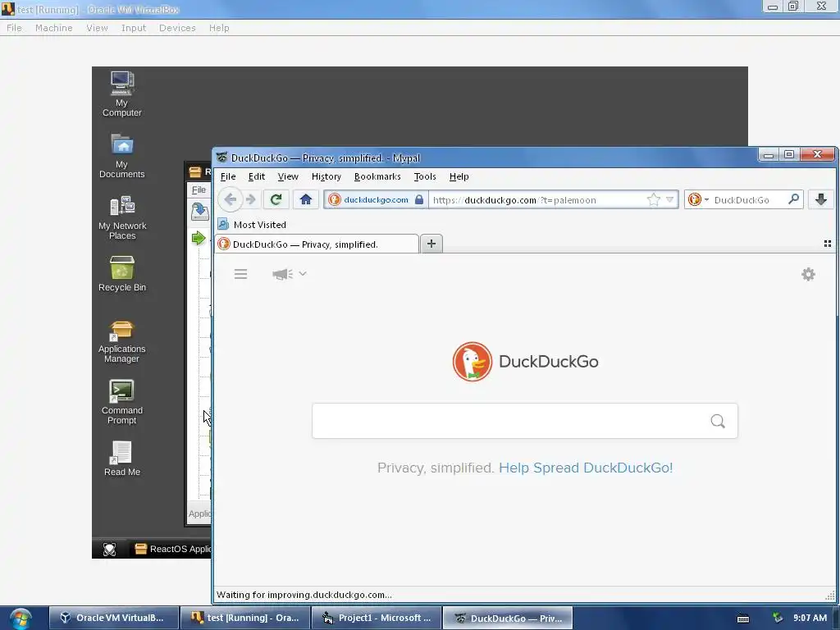Expand the chevron next to megaphone
The width and height of the screenshot is (840, 630).
click(x=303, y=274)
